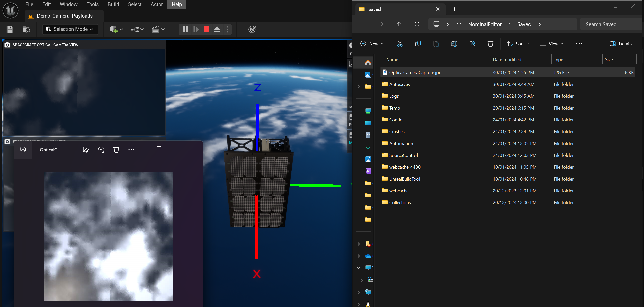Open the Sort options in Explorer
The height and width of the screenshot is (307, 644).
pyautogui.click(x=517, y=44)
